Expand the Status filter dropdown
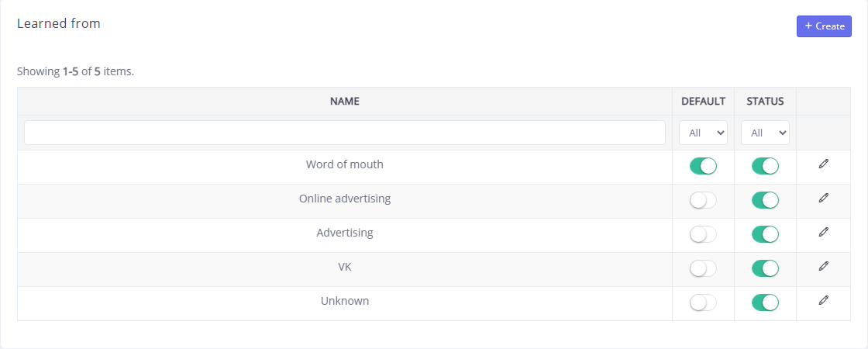The image size is (868, 349). coord(765,133)
